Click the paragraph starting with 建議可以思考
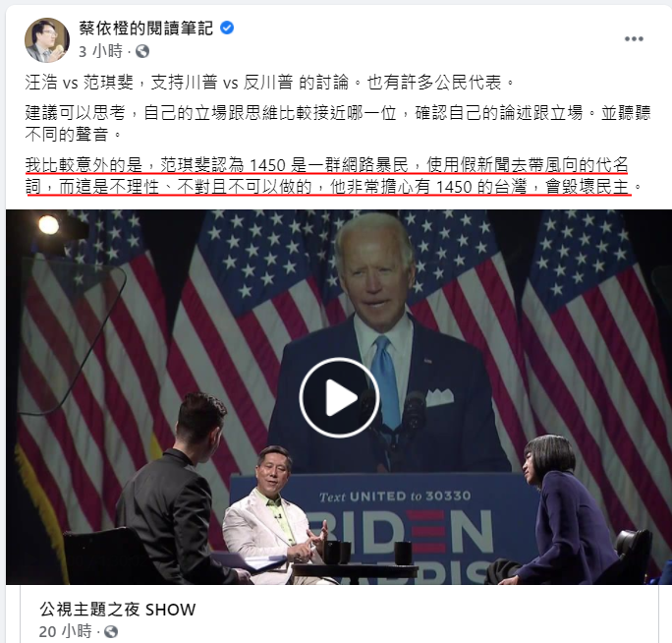Image resolution: width=672 pixels, height=643 pixels. pos(338,124)
